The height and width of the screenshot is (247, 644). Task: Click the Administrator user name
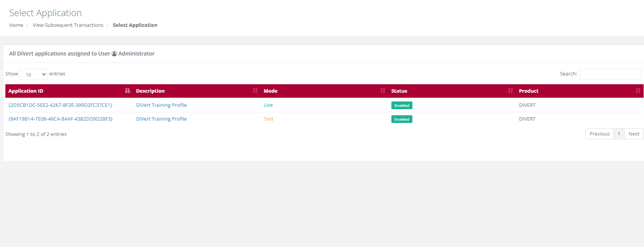pos(136,54)
